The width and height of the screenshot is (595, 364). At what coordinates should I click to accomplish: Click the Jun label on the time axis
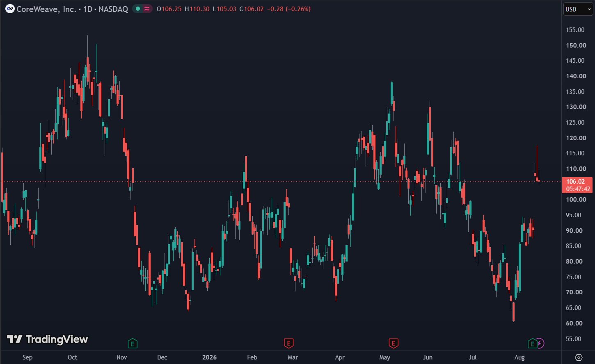[x=428, y=357]
